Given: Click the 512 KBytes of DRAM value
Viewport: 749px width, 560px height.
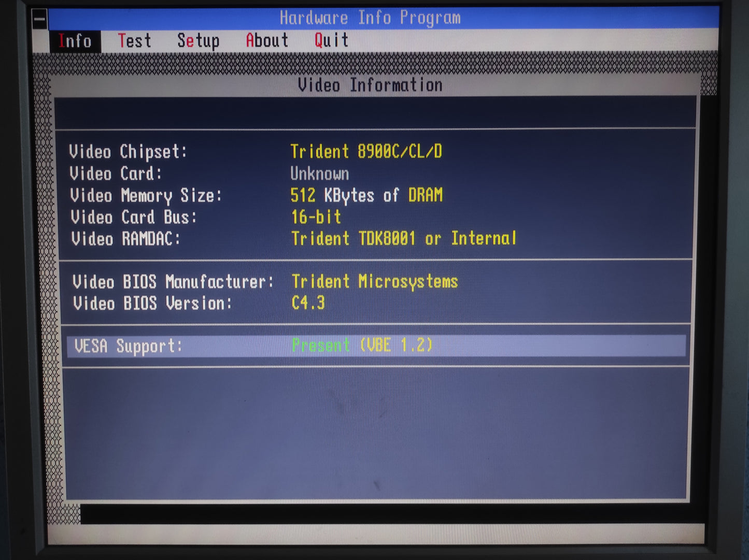Looking at the screenshot, I should [366, 195].
